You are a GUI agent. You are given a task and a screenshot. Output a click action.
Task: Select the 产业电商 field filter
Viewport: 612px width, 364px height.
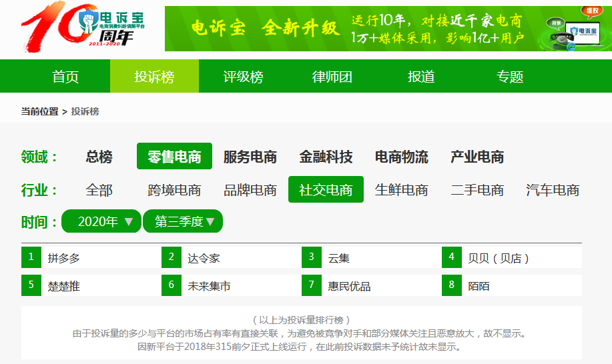477,156
